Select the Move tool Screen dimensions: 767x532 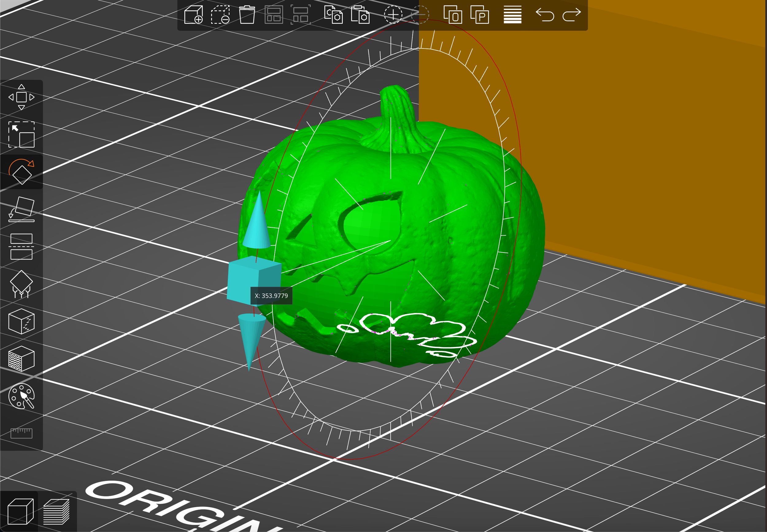pos(21,97)
